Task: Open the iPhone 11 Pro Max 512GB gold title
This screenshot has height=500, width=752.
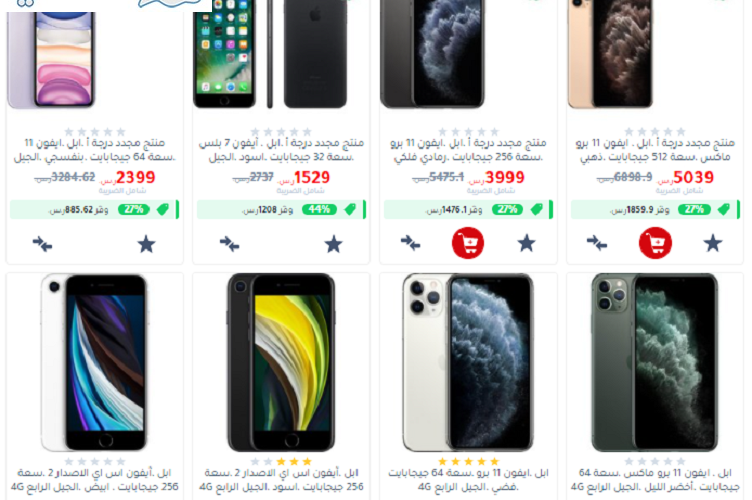Action: [x=655, y=150]
